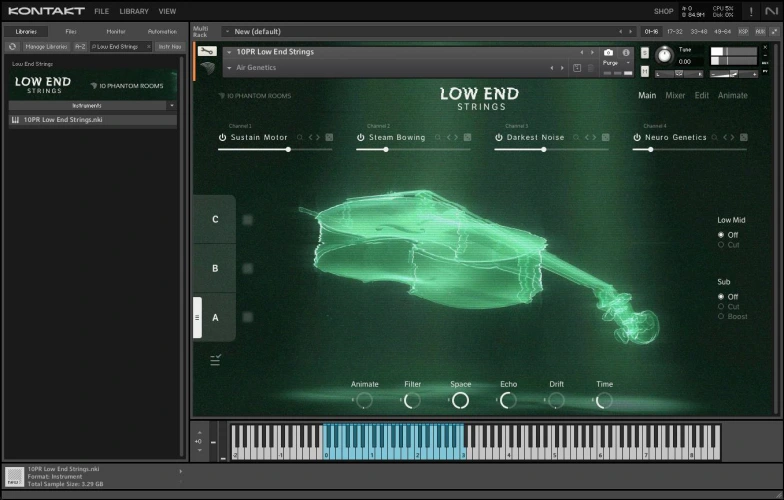
Task: Expand the Instruments dropdown in library
Action: click(x=172, y=105)
